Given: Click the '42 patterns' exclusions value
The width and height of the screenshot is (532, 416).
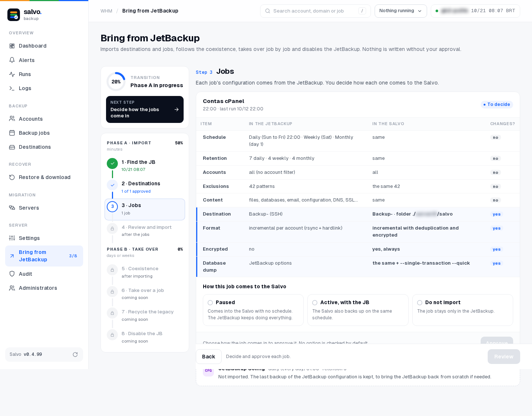Looking at the screenshot, I should pos(262,186).
